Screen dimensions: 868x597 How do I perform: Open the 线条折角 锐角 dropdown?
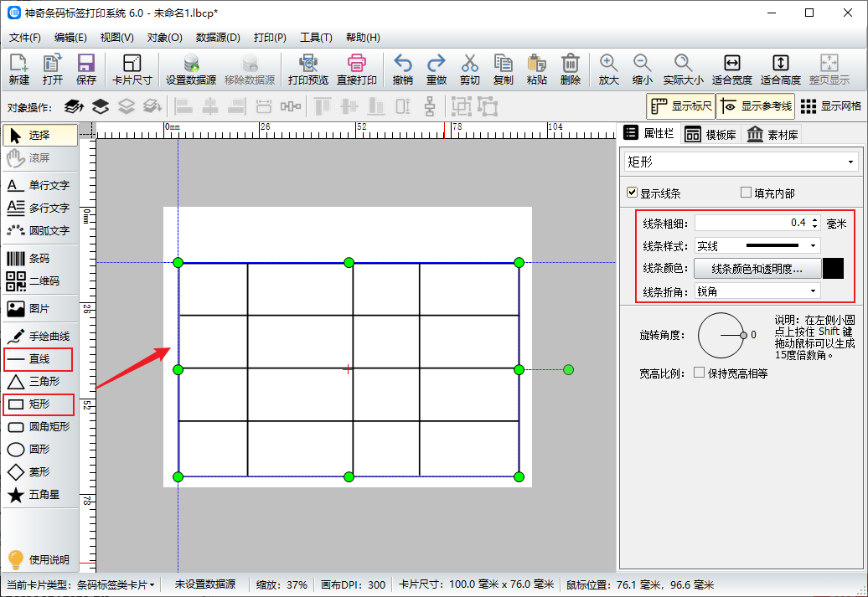coord(757,291)
